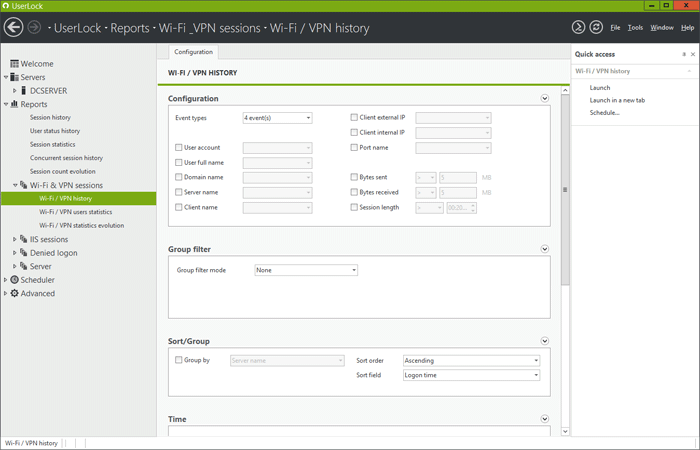Screen dimensions: 700x450
Task: Click the pin icon in Quick access
Action: 684,54
